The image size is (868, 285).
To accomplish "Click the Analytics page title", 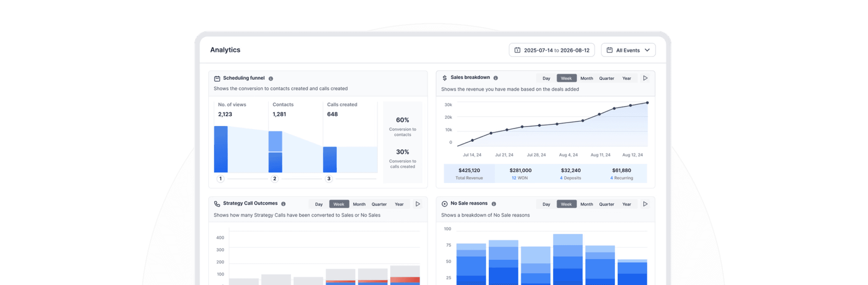I will (225, 50).
